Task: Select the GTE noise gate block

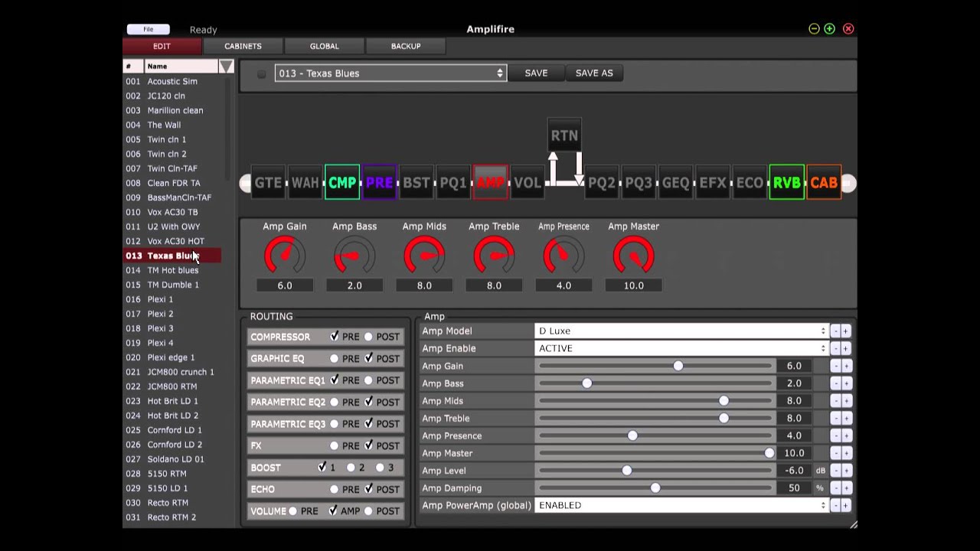Action: coord(268,183)
